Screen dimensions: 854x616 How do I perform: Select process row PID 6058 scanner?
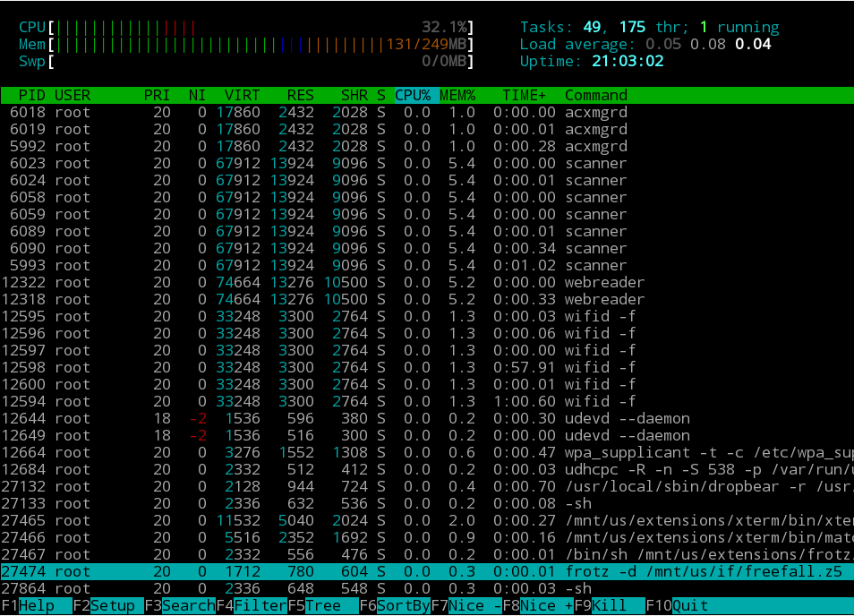[x=427, y=197]
